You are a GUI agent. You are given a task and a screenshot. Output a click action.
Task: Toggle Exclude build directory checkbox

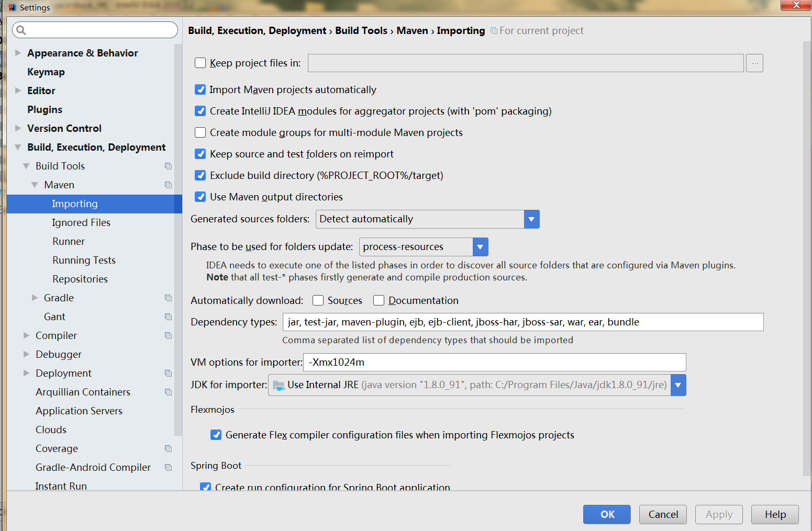200,175
